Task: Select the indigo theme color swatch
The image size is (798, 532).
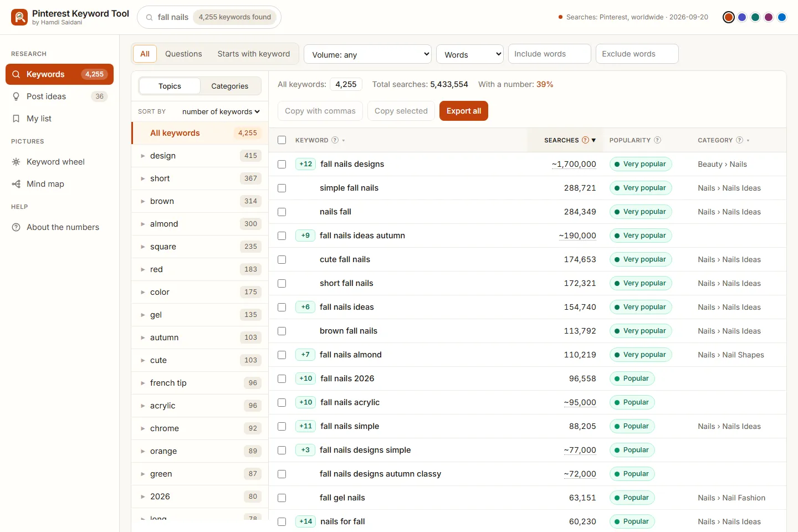Action: [x=742, y=17]
